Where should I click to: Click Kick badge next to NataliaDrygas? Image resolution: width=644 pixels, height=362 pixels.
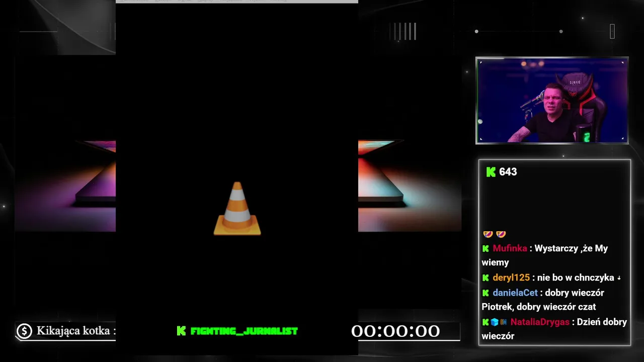click(486, 322)
